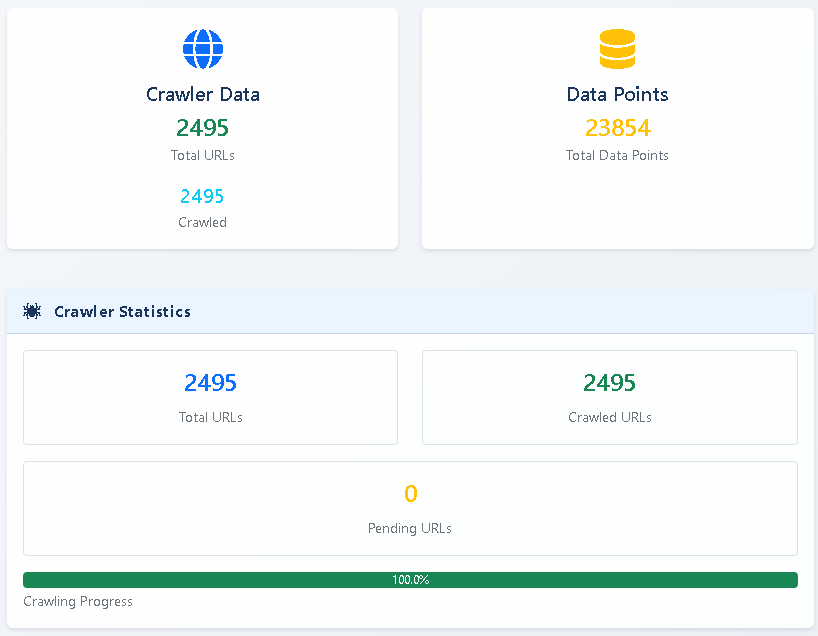Click the Crawling Progress label

(x=77, y=601)
